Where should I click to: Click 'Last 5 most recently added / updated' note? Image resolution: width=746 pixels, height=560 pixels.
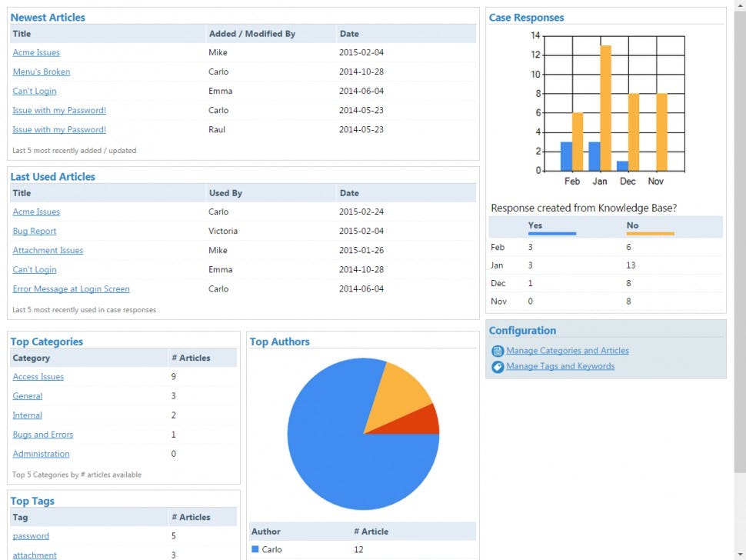(x=75, y=151)
